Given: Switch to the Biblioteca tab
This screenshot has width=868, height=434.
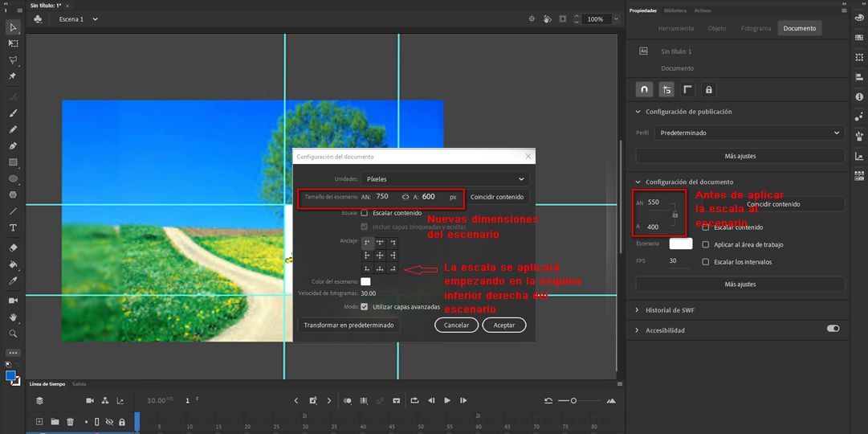Looking at the screenshot, I should (x=674, y=10).
